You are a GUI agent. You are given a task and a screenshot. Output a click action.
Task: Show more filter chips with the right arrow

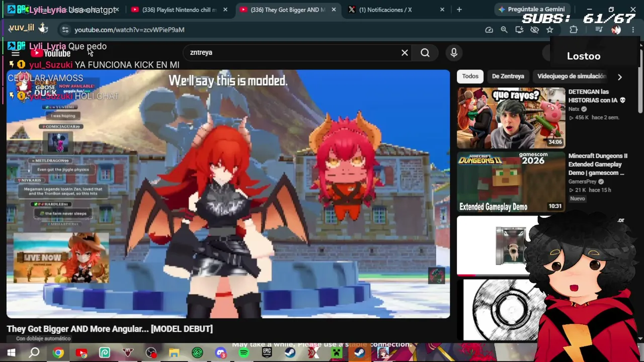click(x=620, y=77)
